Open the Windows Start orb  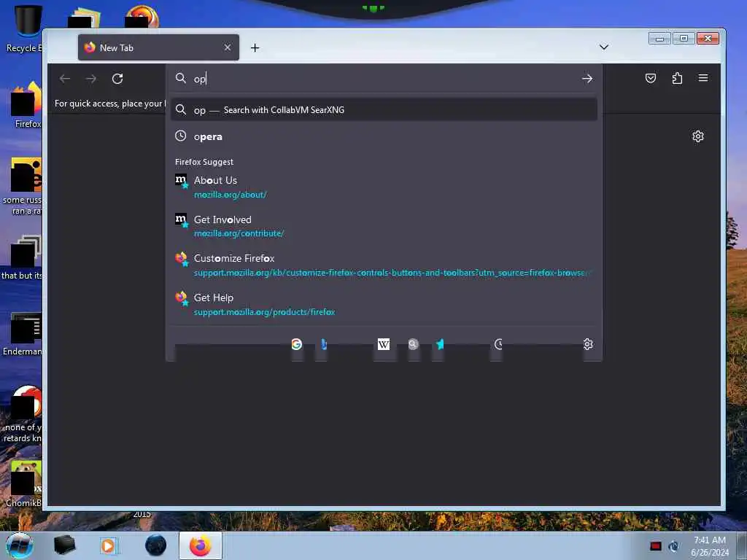pyautogui.click(x=20, y=545)
